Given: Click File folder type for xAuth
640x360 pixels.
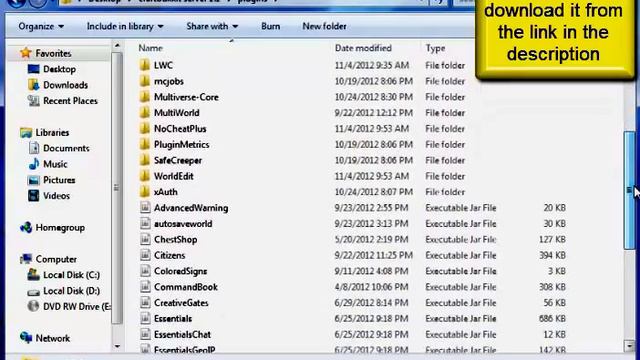Looking at the screenshot, I should pos(445,192).
